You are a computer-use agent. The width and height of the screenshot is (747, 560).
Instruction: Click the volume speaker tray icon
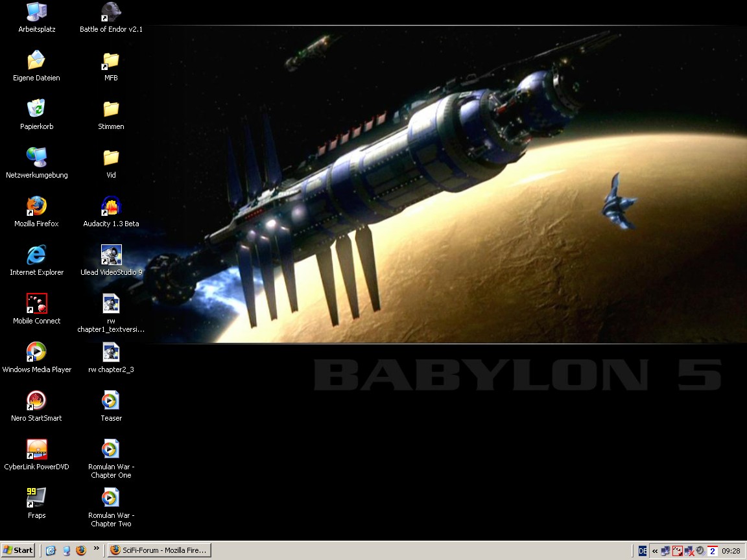point(700,551)
